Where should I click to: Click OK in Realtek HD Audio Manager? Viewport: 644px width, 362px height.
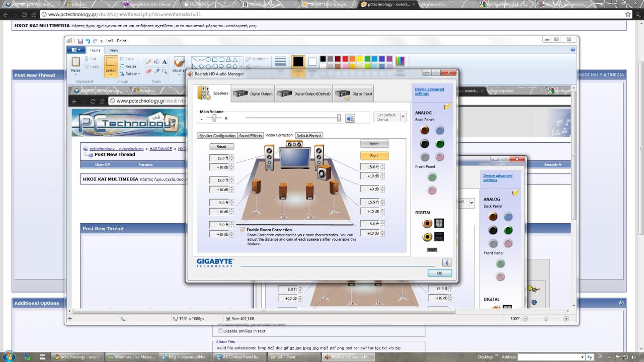[x=439, y=273]
